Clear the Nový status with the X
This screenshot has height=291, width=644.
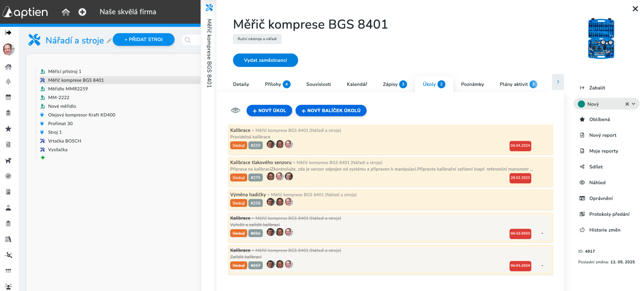[627, 104]
